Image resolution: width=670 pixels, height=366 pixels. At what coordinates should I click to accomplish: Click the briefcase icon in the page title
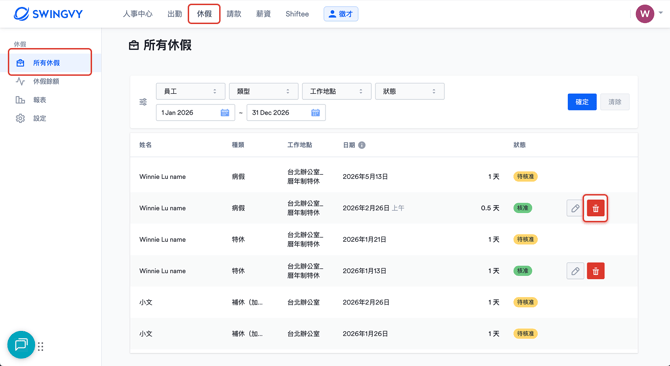[x=134, y=45]
